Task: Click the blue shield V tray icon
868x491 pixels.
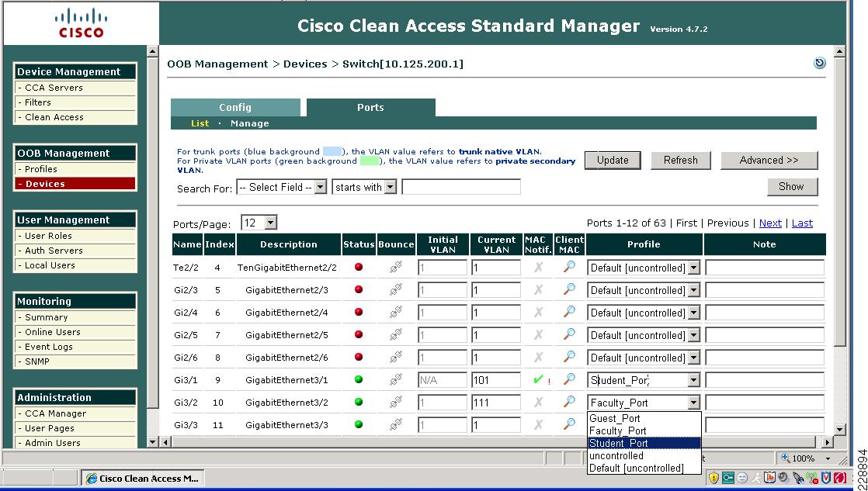Action: [x=825, y=478]
